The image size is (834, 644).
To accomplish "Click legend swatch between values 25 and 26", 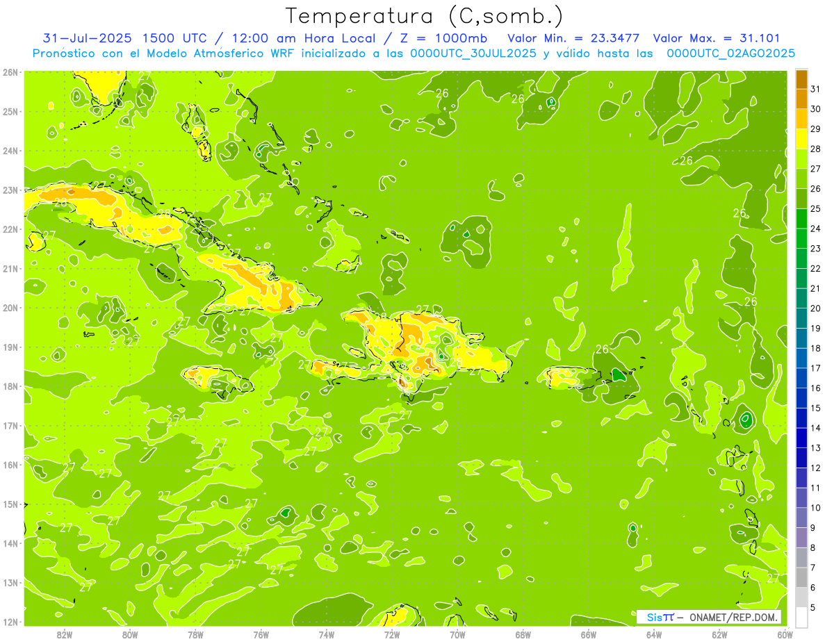I will click(801, 199).
